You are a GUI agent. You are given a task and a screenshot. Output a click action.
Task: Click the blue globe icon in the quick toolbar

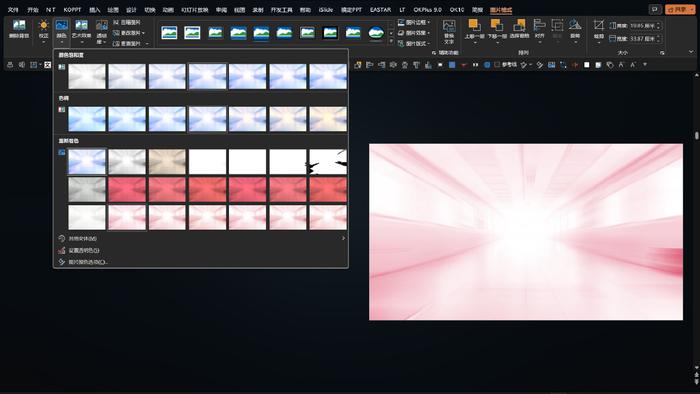pyautogui.click(x=487, y=65)
